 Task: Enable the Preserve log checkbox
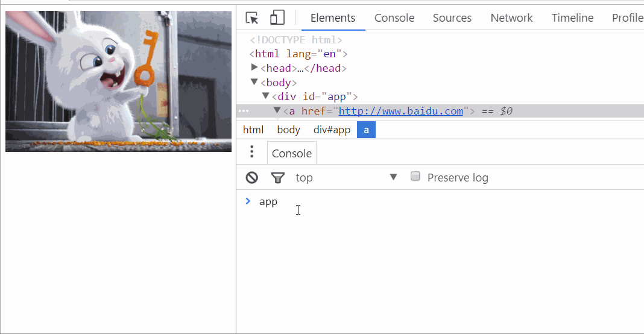pyautogui.click(x=415, y=177)
